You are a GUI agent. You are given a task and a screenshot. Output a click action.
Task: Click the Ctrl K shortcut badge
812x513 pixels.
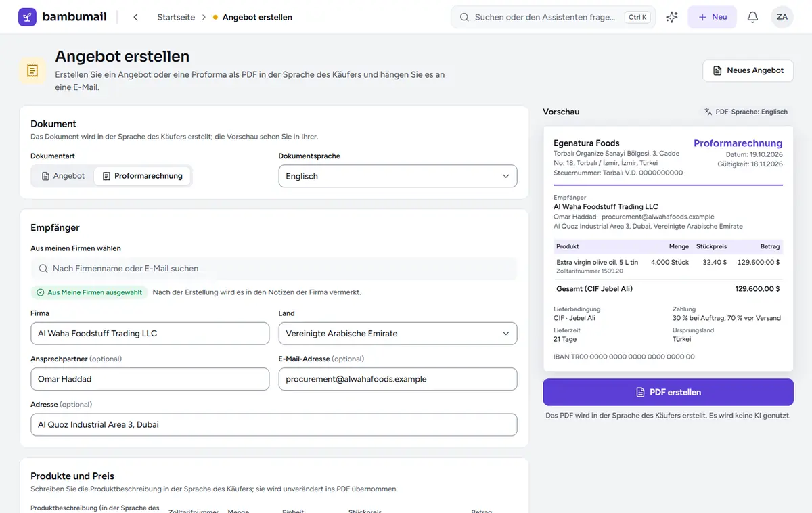tap(637, 17)
